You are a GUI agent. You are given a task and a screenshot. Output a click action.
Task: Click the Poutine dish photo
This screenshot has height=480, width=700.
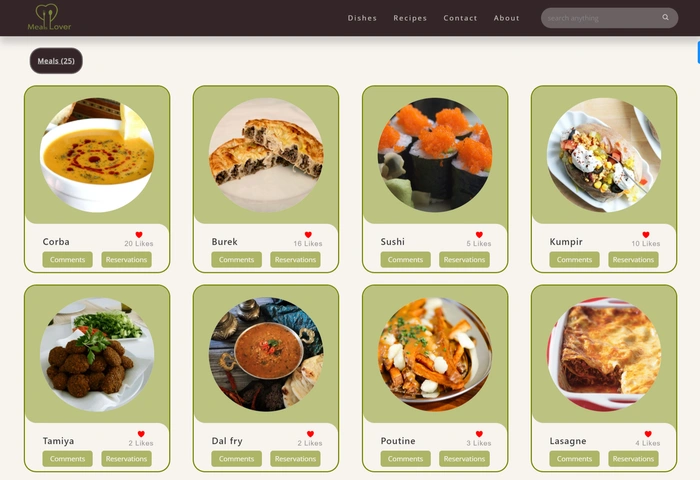(x=435, y=354)
